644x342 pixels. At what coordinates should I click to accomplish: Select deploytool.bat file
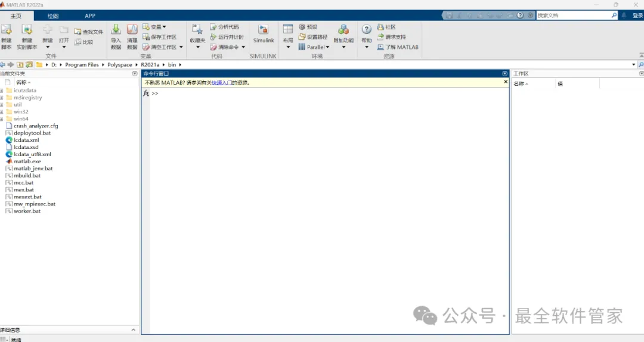point(32,133)
